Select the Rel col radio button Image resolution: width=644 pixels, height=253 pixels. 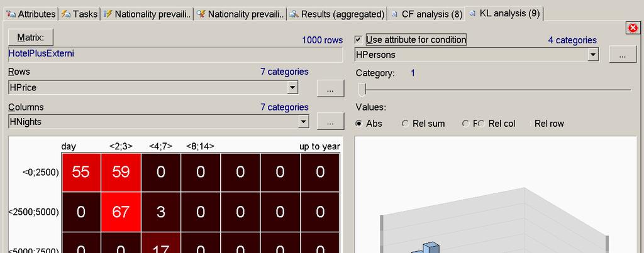(x=482, y=124)
